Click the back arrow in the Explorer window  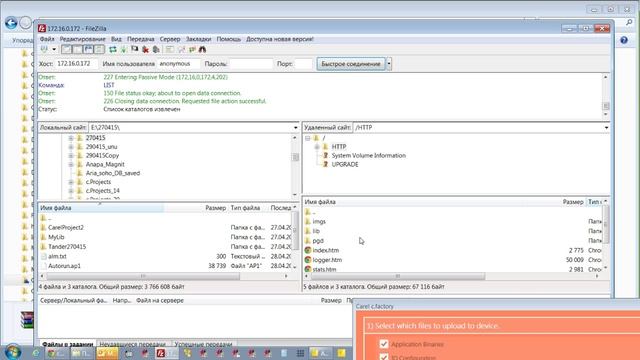(x=11, y=23)
